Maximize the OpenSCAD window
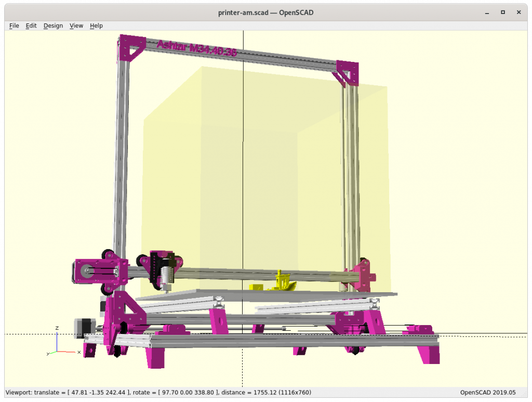532x402 pixels. 503,12
